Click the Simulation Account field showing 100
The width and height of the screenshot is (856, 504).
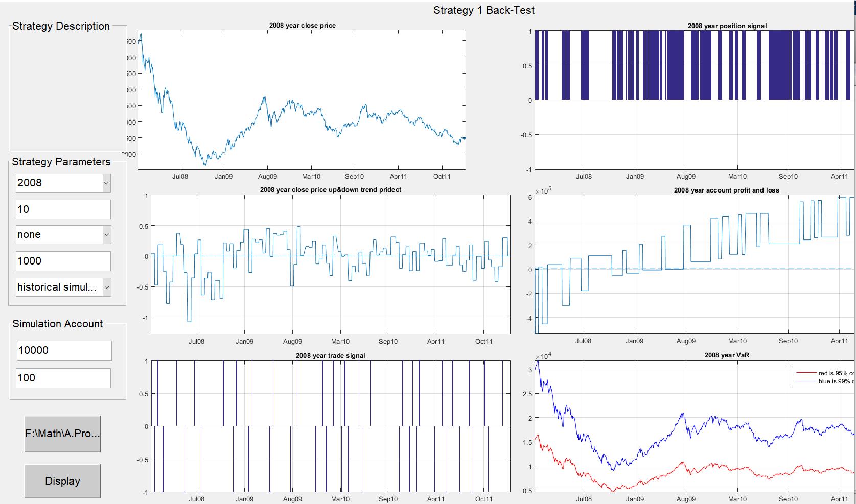[63, 378]
